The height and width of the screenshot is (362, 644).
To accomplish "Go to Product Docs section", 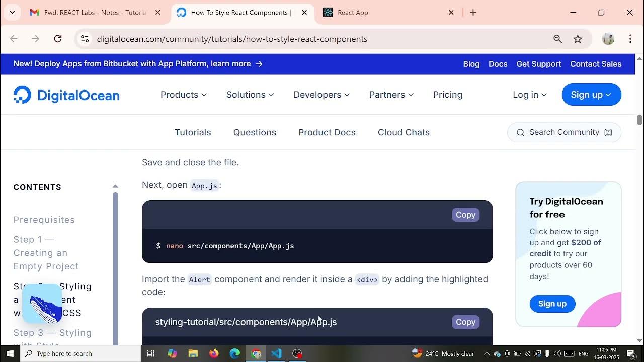I will (327, 132).
